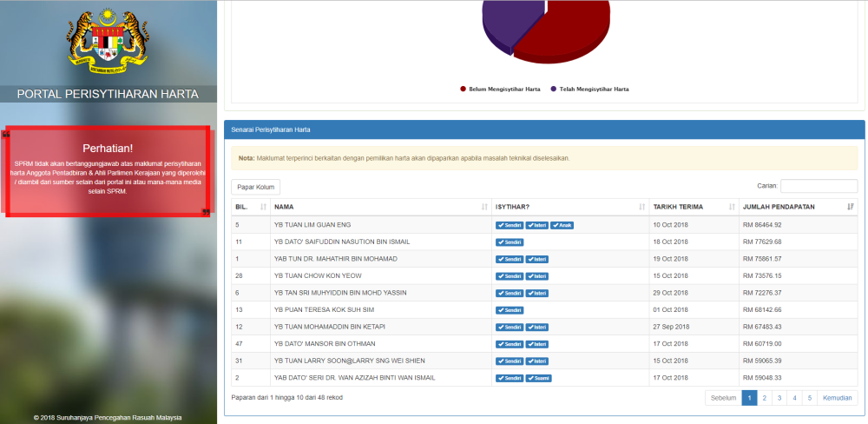
Task: Go to page 5 of the table
Action: point(809,398)
